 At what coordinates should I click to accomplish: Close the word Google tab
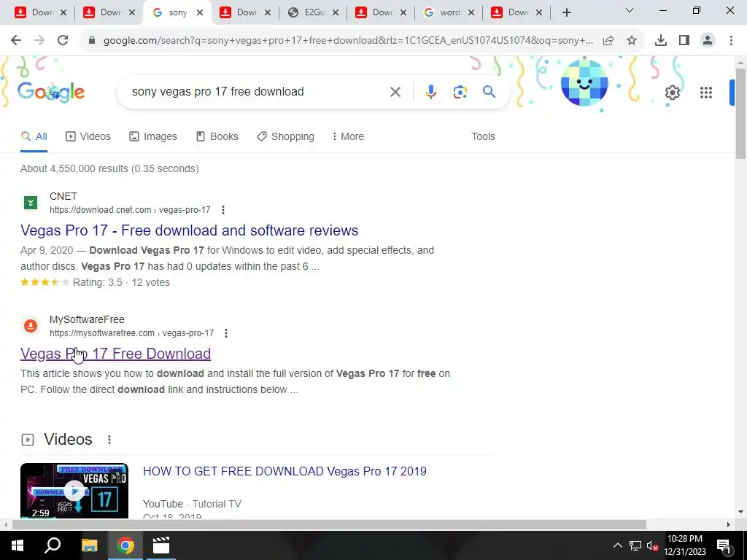click(471, 13)
